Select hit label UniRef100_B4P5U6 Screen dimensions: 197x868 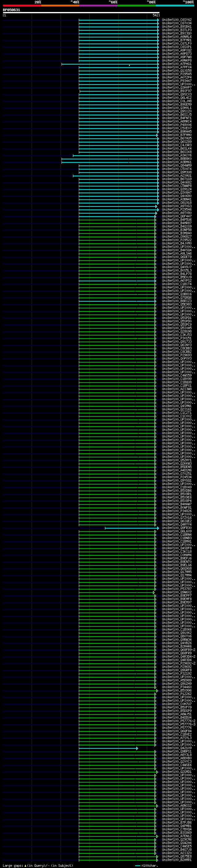coord(176,220)
